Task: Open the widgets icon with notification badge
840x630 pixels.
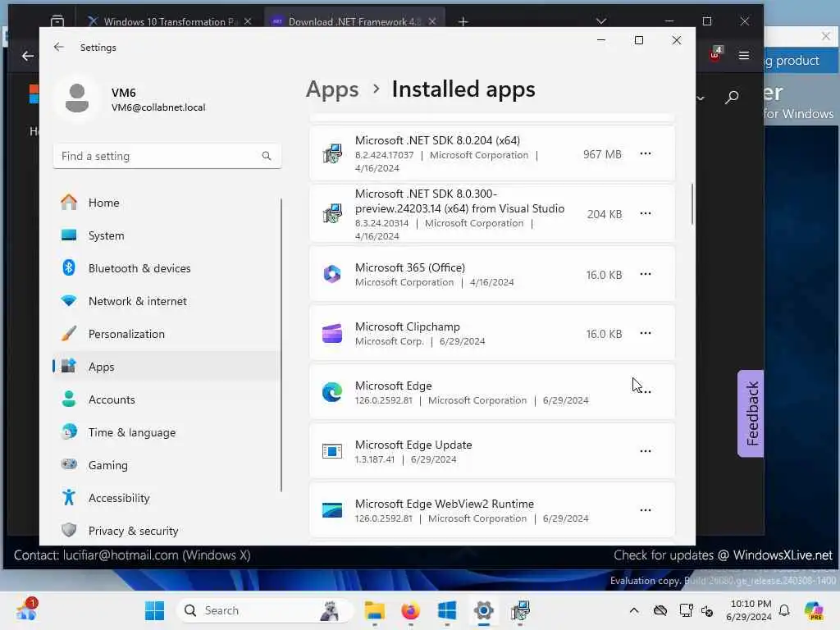Action: tap(27, 609)
